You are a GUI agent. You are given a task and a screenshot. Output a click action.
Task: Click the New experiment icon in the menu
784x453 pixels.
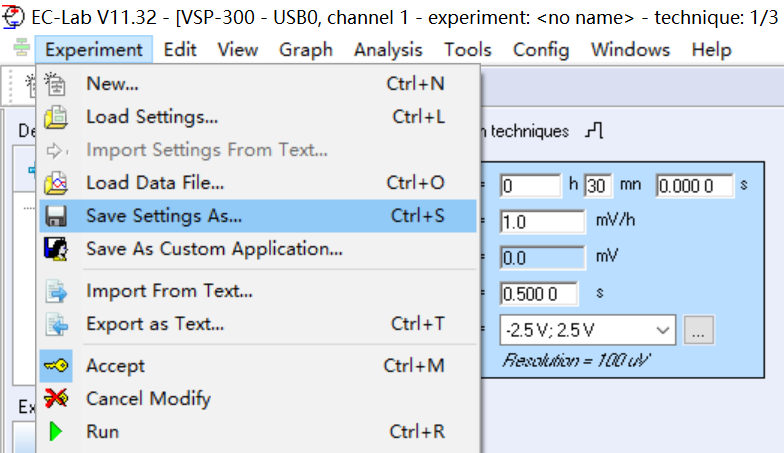click(56, 85)
